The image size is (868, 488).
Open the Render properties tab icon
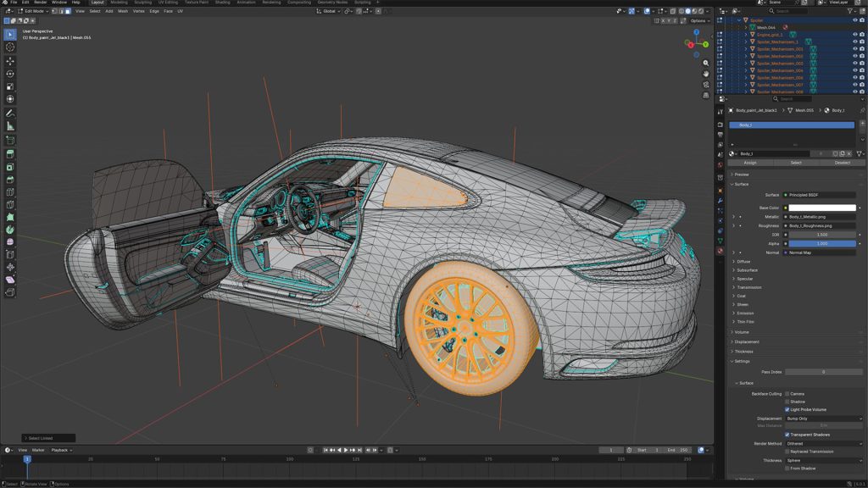(x=721, y=125)
